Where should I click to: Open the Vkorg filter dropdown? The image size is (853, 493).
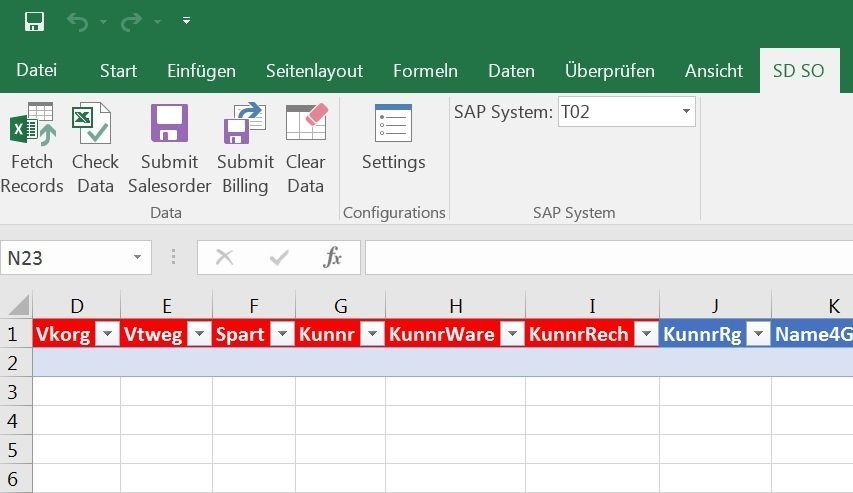[x=108, y=334]
